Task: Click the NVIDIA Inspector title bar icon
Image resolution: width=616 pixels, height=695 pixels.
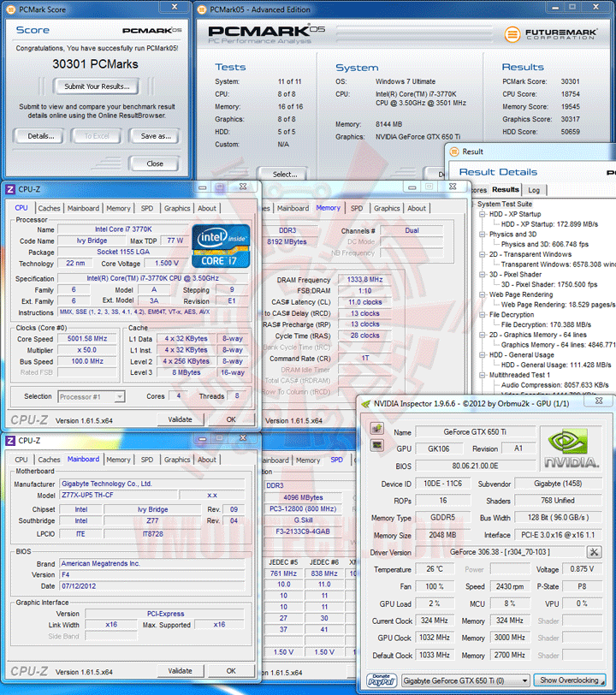Action: point(366,404)
